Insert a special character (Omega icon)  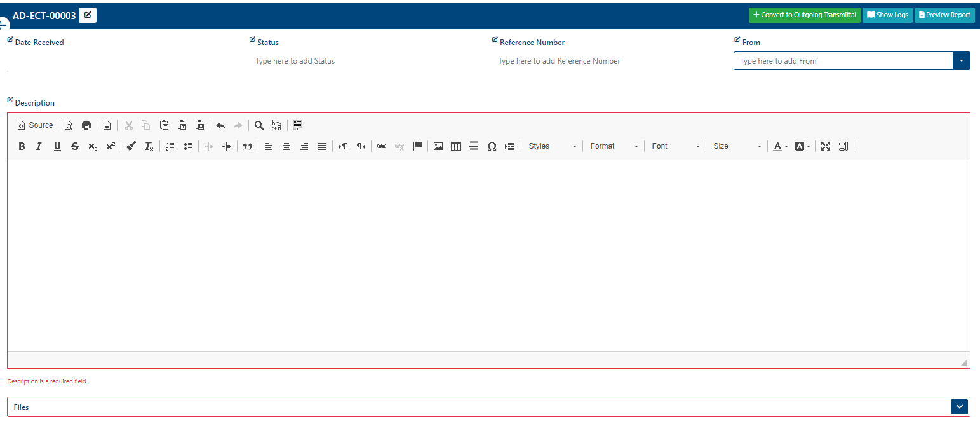coord(492,146)
